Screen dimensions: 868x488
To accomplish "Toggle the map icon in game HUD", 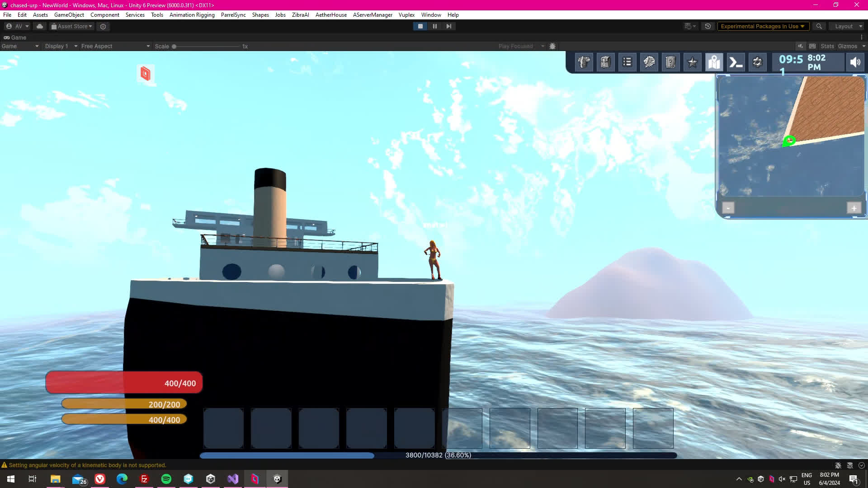I will (714, 62).
